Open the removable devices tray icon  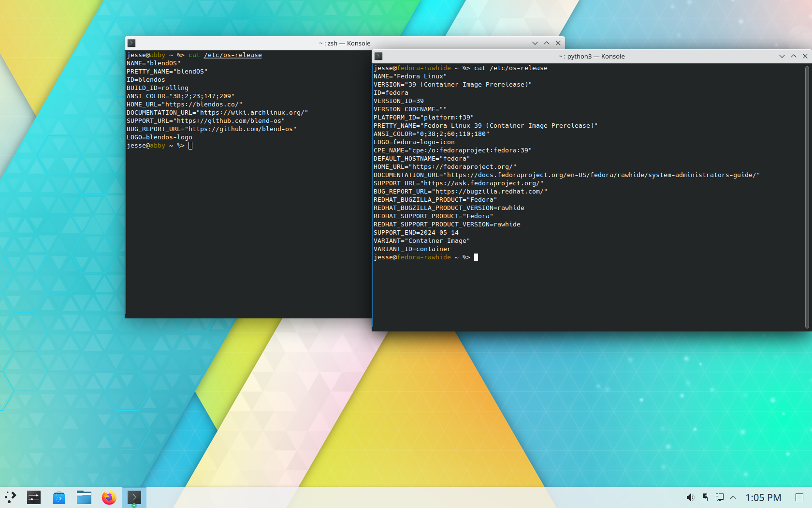705,497
